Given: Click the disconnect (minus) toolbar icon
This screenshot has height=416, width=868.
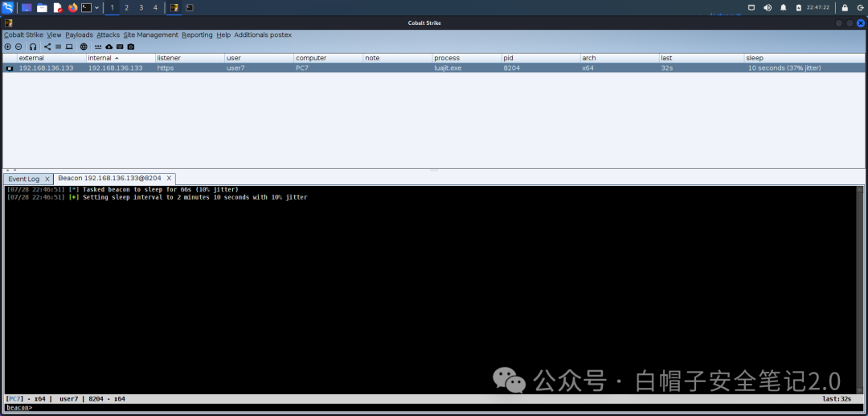Looking at the screenshot, I should 18,47.
